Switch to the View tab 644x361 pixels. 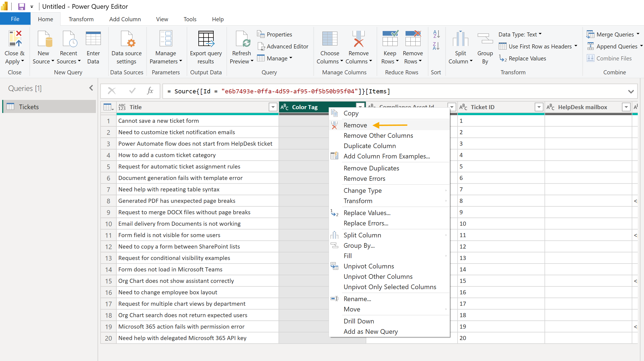click(x=162, y=19)
